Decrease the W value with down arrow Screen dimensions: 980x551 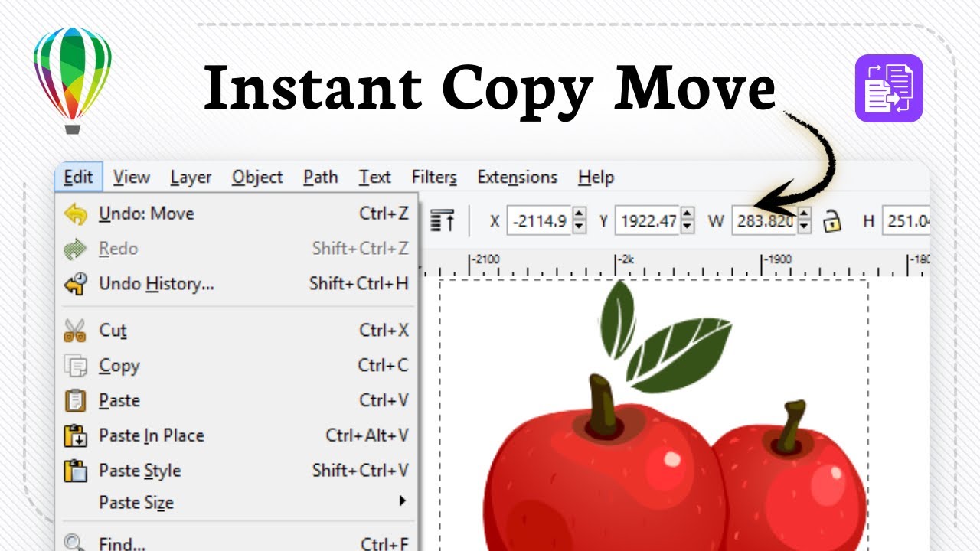(x=804, y=227)
